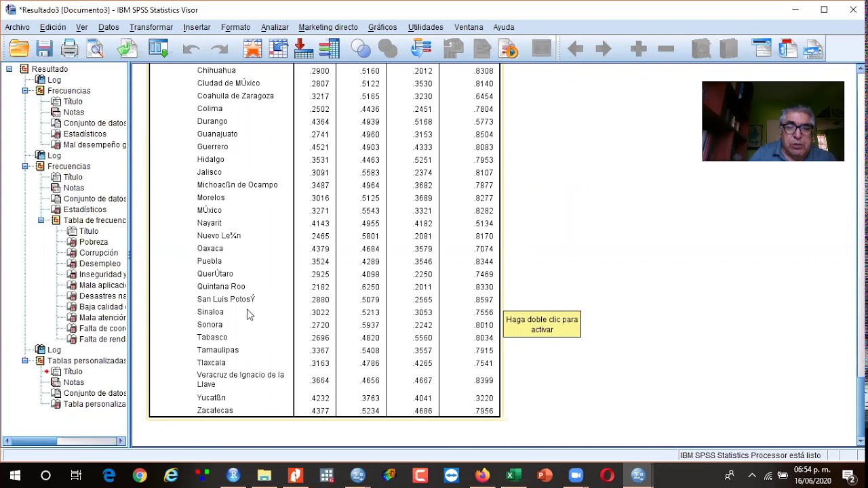Collapse the Tablas personalizadas outline node

click(25, 361)
